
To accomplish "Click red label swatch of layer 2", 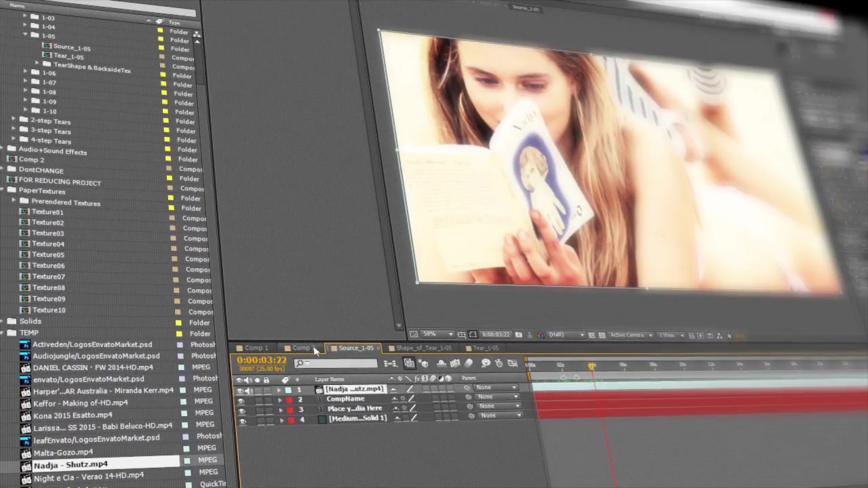I will coord(289,401).
